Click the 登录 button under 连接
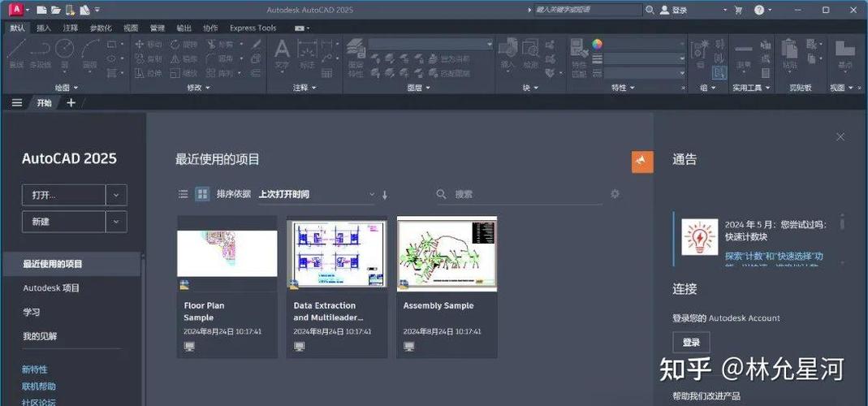The height and width of the screenshot is (406, 868). click(x=691, y=343)
